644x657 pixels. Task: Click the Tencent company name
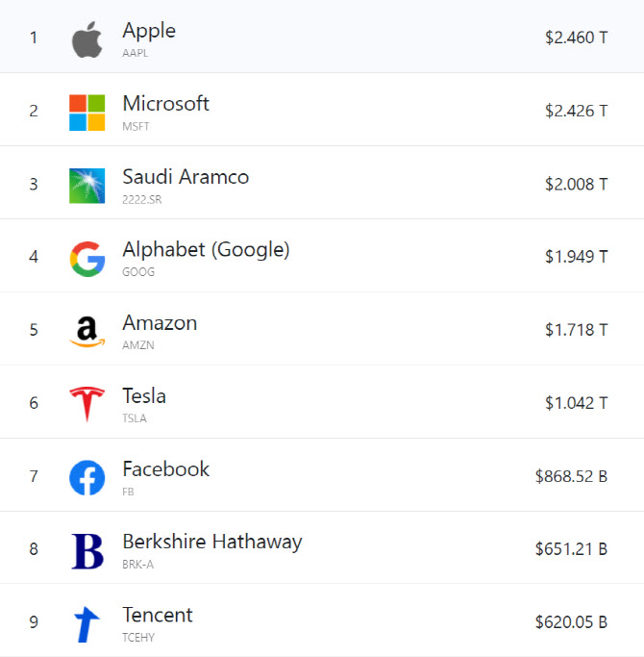click(158, 615)
